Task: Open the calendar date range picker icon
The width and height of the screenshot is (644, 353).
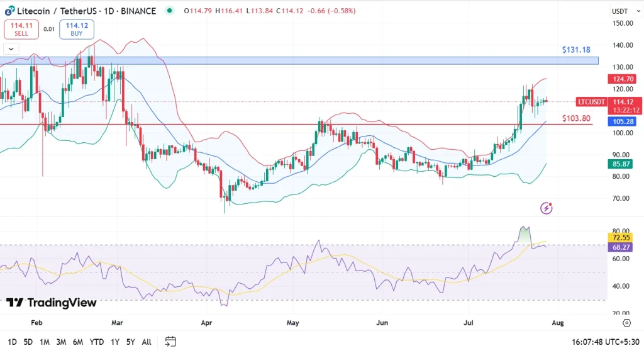Action: point(170,342)
